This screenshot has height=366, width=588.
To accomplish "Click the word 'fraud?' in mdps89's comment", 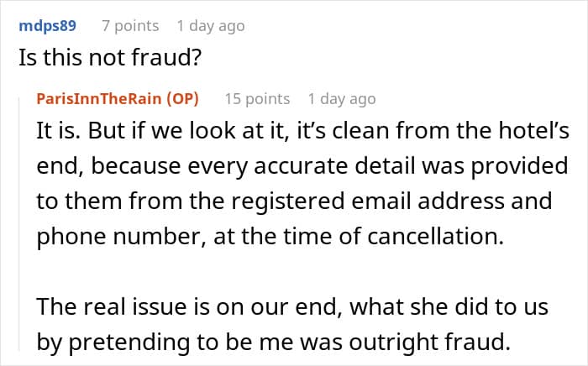I will coord(167,58).
